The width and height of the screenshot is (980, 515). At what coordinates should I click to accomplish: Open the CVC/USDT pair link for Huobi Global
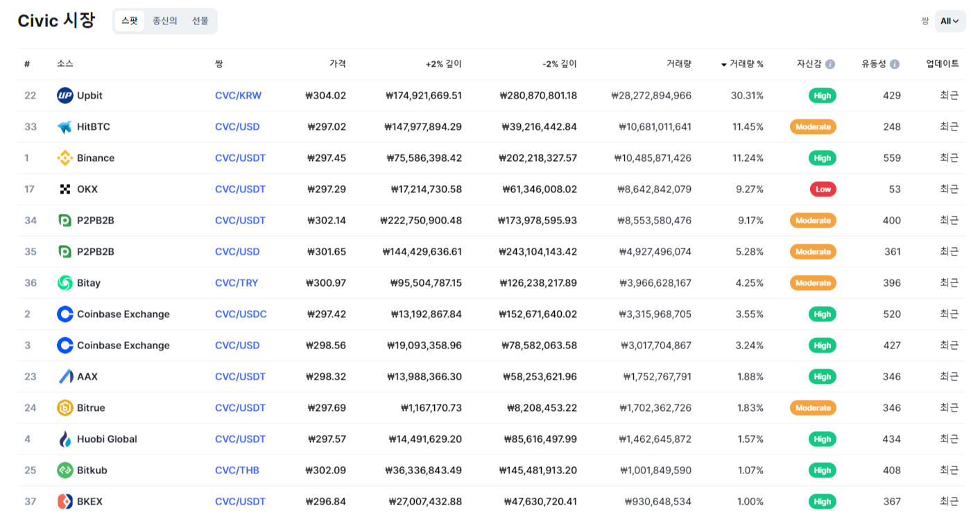240,439
